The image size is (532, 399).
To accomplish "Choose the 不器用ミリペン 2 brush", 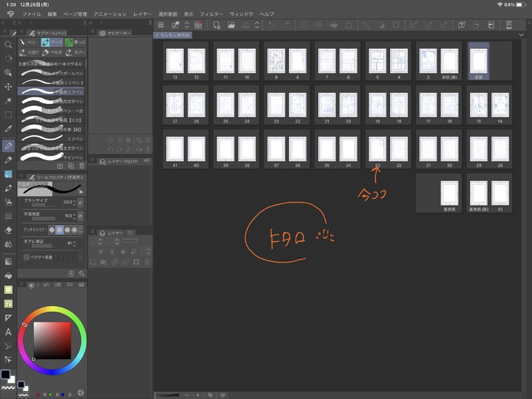I will pyautogui.click(x=51, y=82).
